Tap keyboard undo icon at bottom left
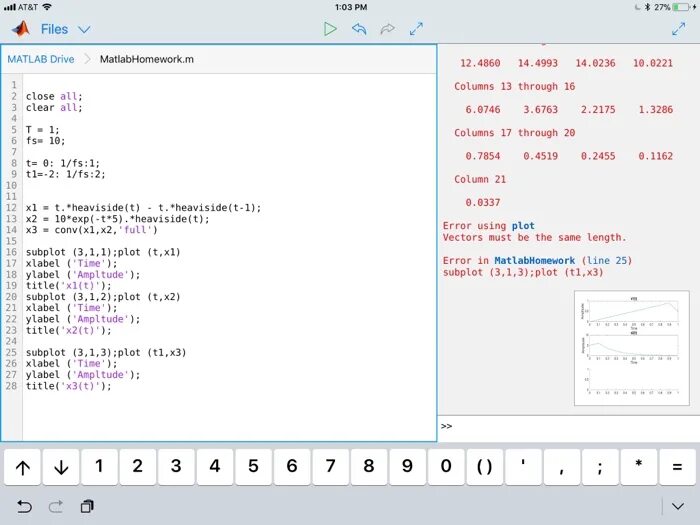Screen dimensions: 700x525 point(24,507)
